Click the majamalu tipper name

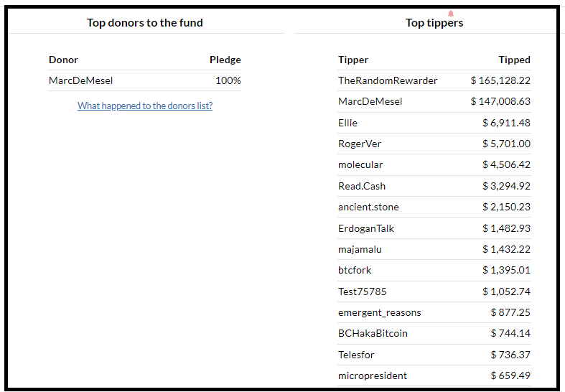coord(360,249)
